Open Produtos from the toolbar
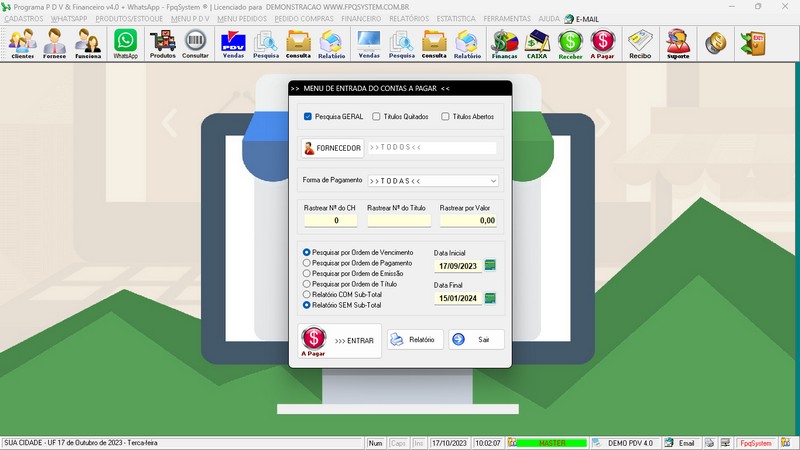 tap(162, 44)
